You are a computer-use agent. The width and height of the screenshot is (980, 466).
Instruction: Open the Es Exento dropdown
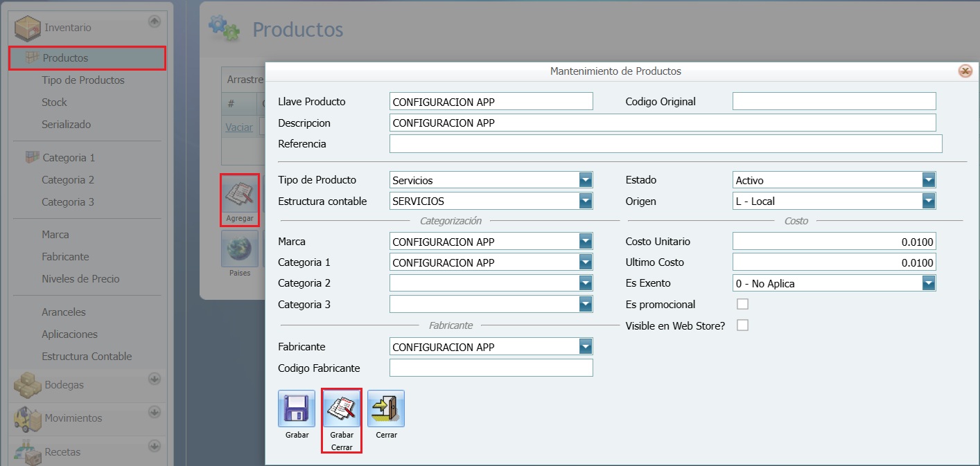929,283
